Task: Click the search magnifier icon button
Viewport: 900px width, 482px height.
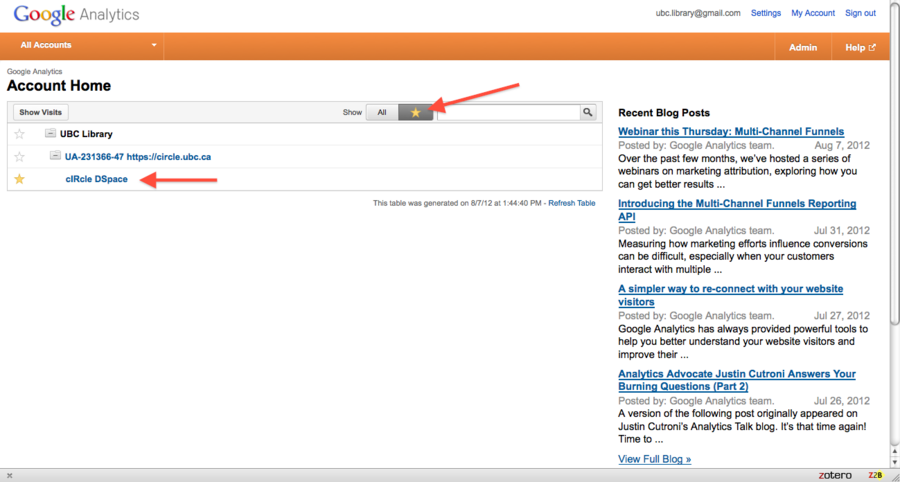Action: (x=589, y=112)
